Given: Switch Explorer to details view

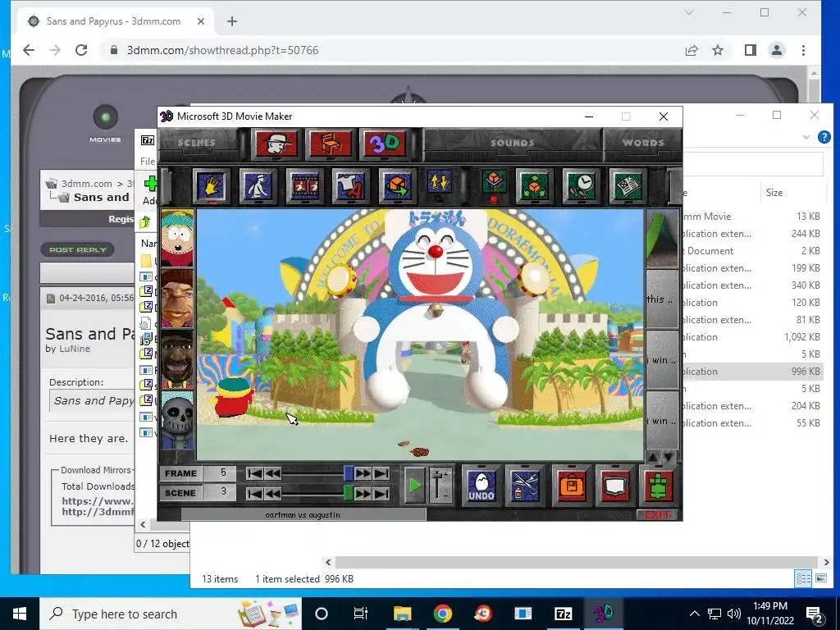Looking at the screenshot, I should pyautogui.click(x=803, y=578).
